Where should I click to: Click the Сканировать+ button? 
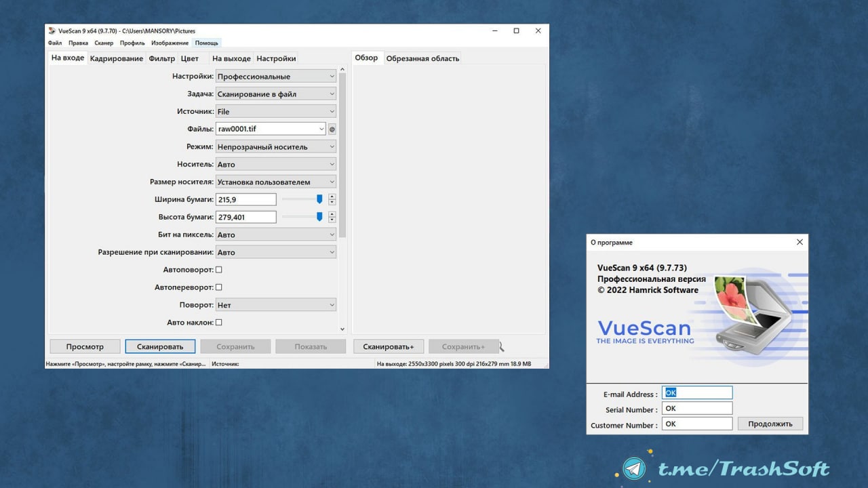(389, 346)
